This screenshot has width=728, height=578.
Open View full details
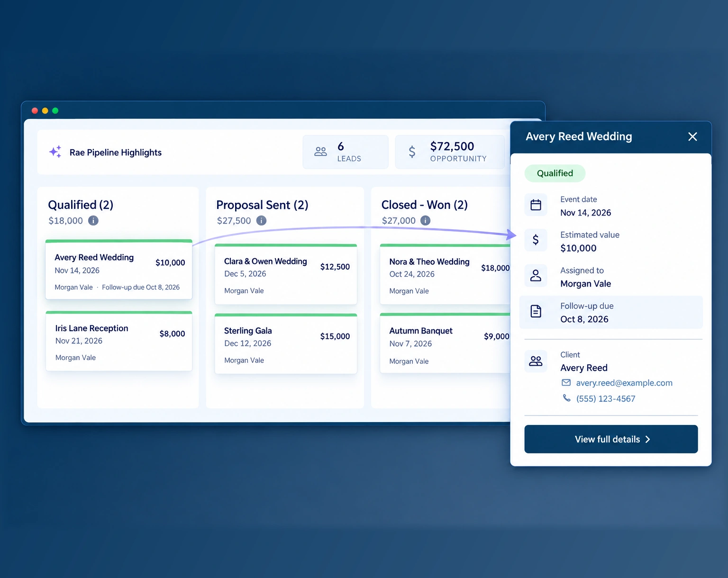click(x=611, y=439)
